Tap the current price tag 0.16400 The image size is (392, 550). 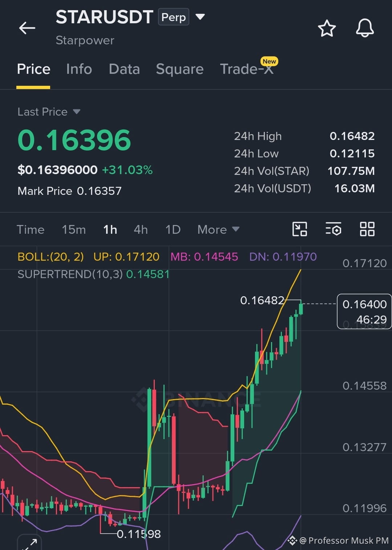point(364,311)
